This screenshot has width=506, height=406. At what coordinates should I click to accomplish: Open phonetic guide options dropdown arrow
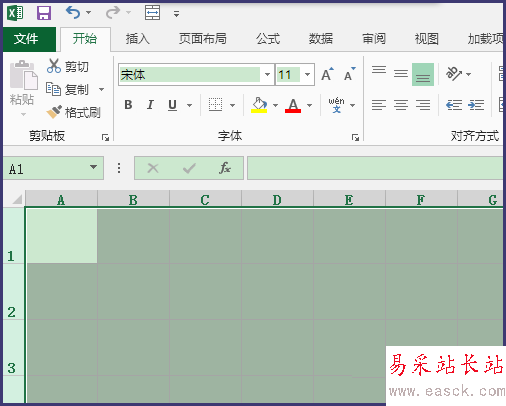(x=352, y=105)
